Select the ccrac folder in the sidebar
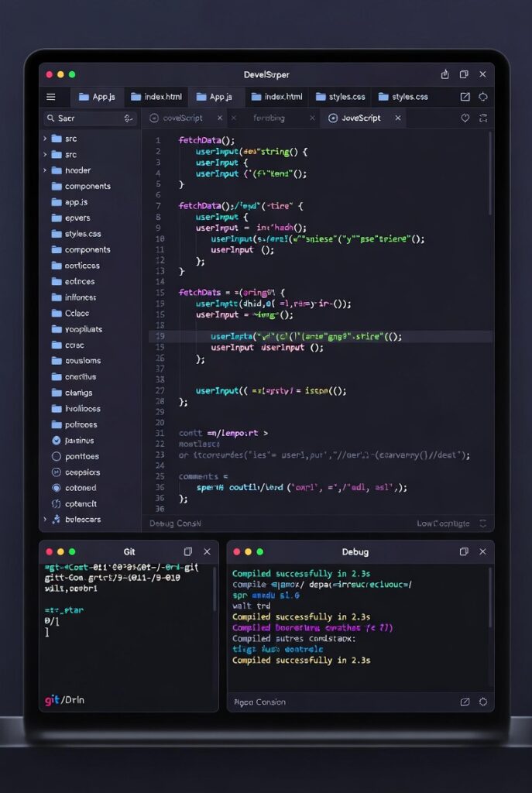 [68, 345]
